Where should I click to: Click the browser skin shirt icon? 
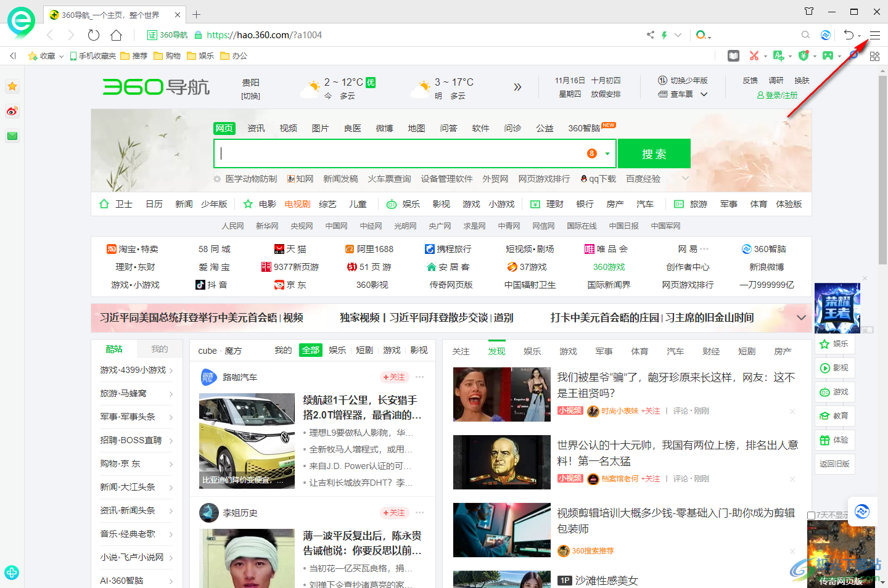click(809, 11)
